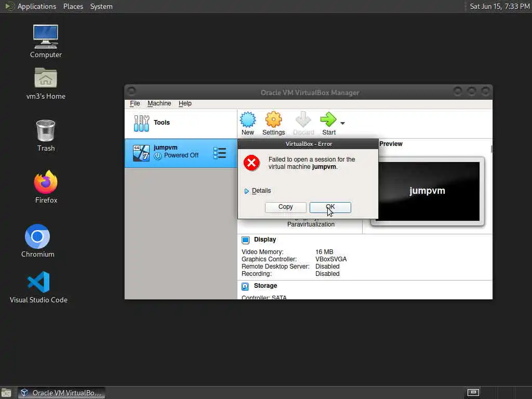Click the Discard toolbar icon
This screenshot has width=532, height=399.
click(303, 120)
